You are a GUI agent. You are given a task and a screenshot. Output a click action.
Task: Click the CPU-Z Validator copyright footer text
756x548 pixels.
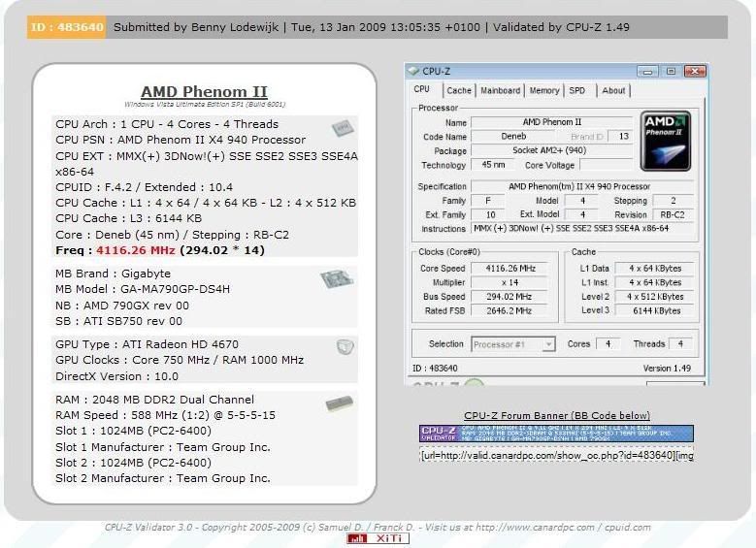[378, 528]
